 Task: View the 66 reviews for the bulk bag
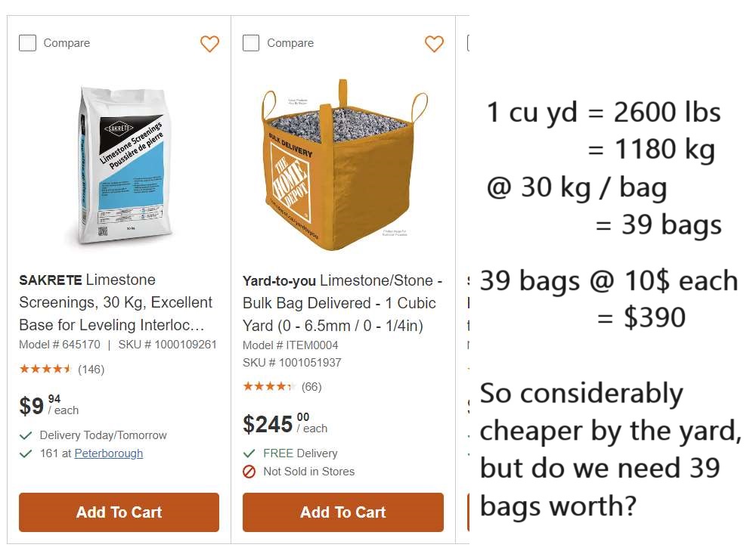pyautogui.click(x=311, y=387)
